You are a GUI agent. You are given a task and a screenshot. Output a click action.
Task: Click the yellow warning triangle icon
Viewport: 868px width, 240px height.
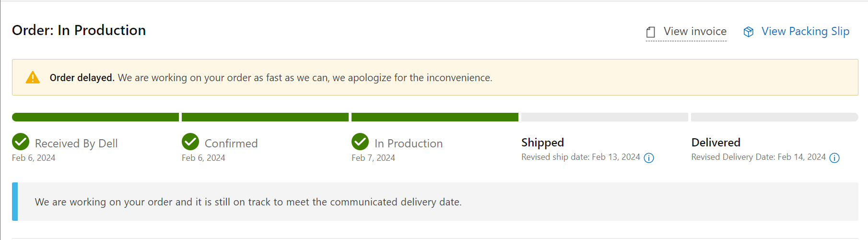pos(33,77)
